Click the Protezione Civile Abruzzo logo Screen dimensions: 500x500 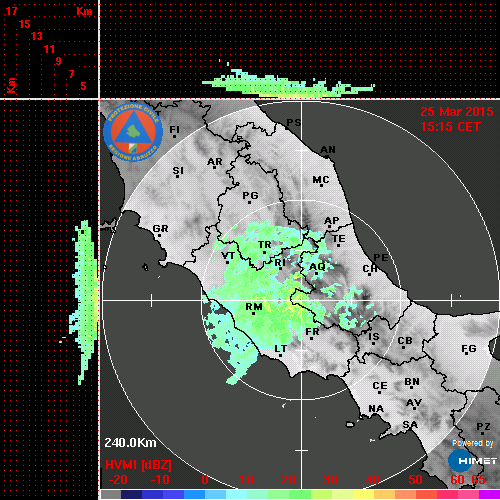pyautogui.click(x=133, y=132)
